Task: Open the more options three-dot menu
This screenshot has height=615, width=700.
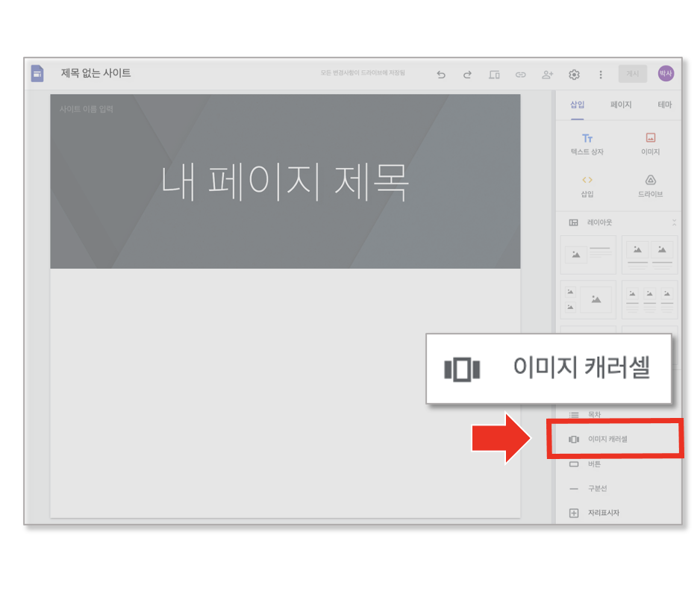Action: 601,75
